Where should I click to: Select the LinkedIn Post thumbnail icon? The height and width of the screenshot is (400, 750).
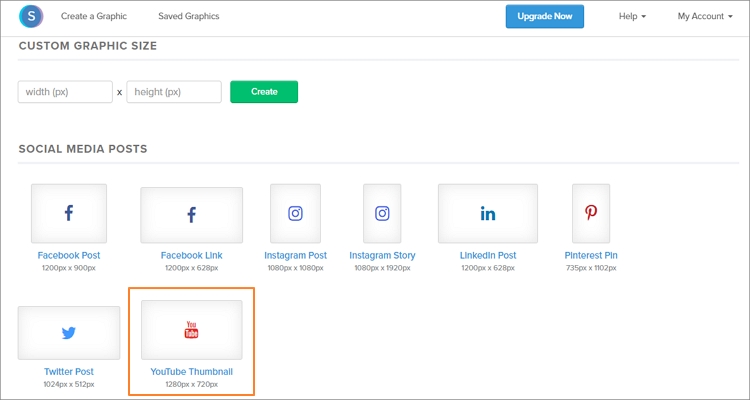click(488, 213)
